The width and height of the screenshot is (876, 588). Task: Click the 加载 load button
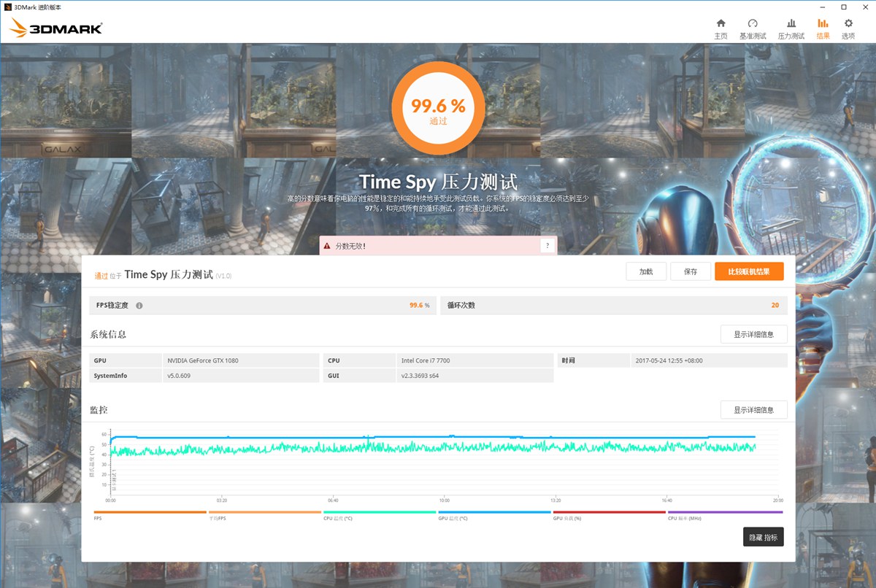(646, 271)
